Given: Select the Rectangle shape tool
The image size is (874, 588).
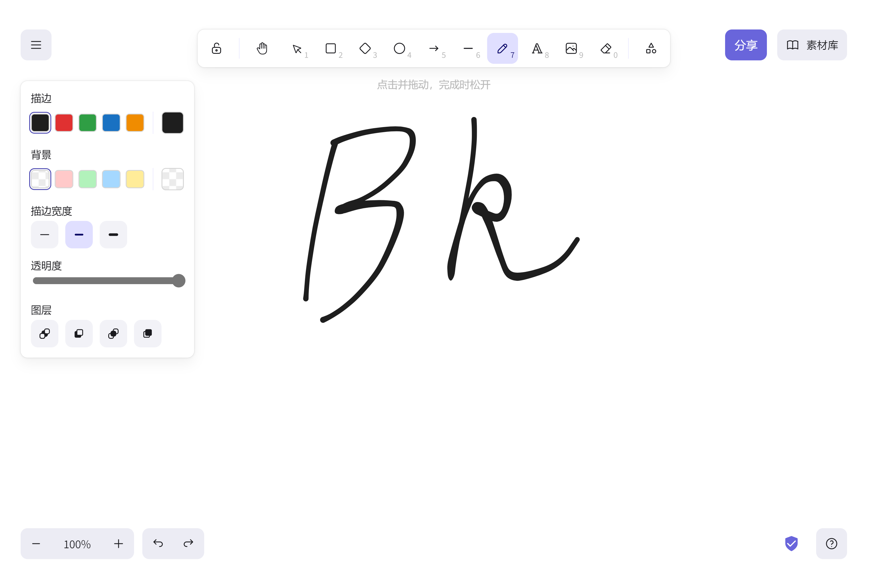Looking at the screenshot, I should tap(330, 48).
